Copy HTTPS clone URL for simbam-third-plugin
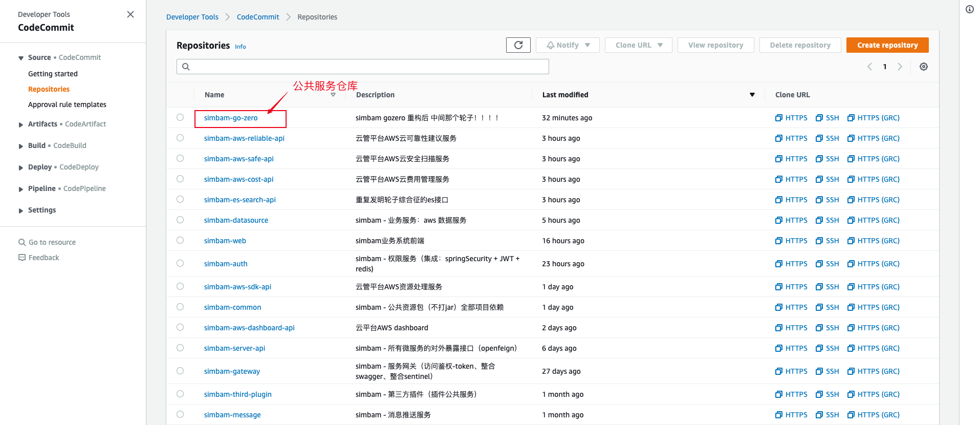This screenshot has width=980, height=425. 791,394
